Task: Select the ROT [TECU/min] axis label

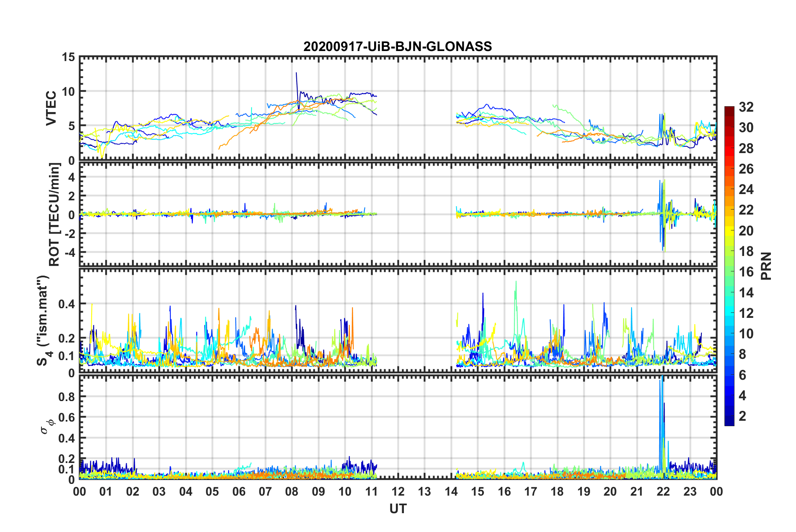Action: click(x=54, y=215)
